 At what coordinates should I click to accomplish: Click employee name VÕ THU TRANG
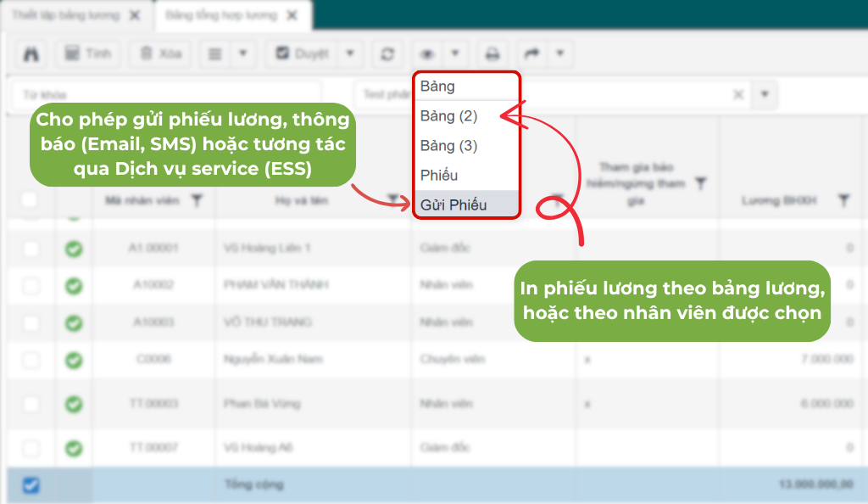point(268,322)
